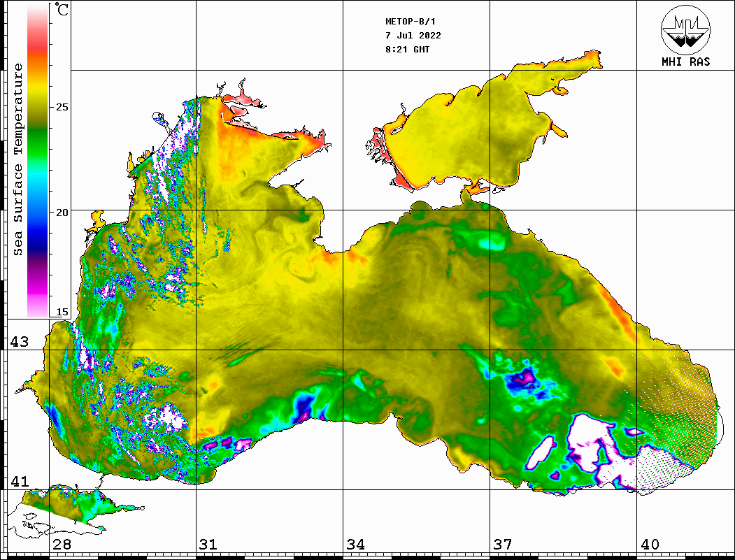Click the MHI RAS circular logo
The image size is (735, 560).
pos(686,29)
